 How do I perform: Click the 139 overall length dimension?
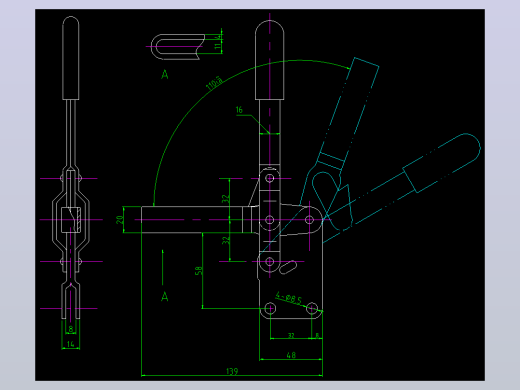(x=232, y=371)
